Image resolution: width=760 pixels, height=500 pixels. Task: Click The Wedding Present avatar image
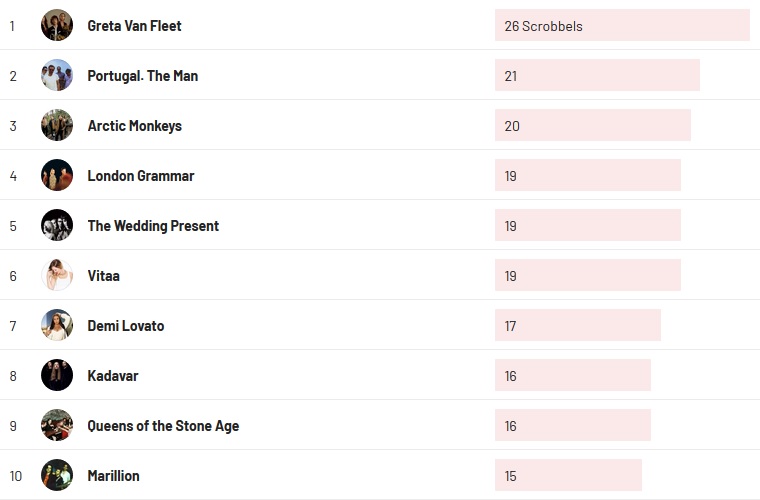click(x=57, y=225)
